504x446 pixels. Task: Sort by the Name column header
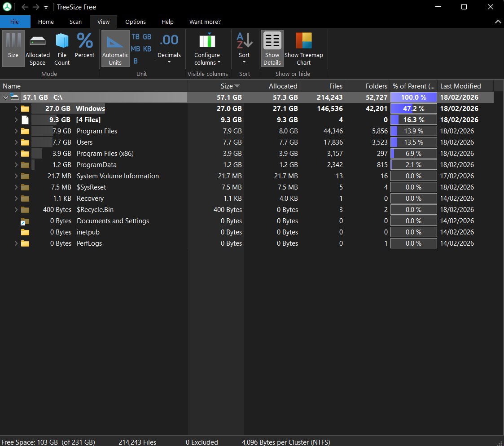[94, 86]
